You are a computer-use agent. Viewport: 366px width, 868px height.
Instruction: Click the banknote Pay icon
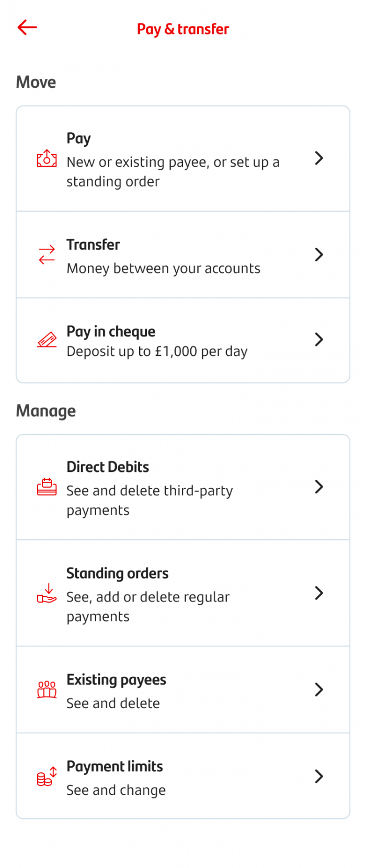pos(47,158)
